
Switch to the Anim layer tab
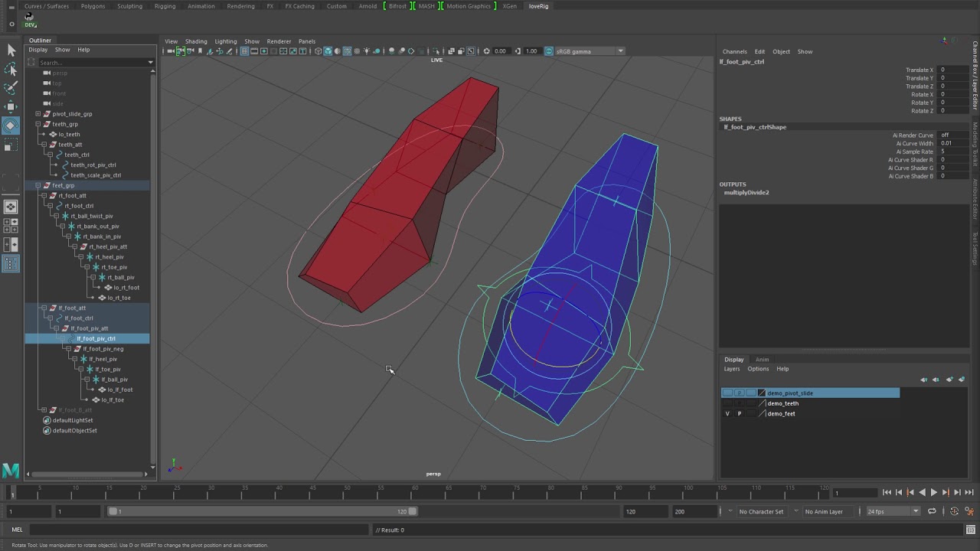coord(762,360)
